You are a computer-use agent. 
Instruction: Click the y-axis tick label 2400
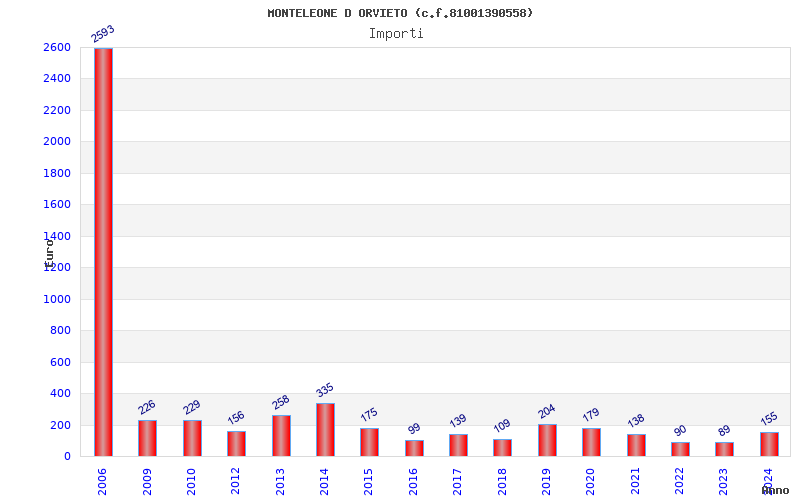[57, 79]
